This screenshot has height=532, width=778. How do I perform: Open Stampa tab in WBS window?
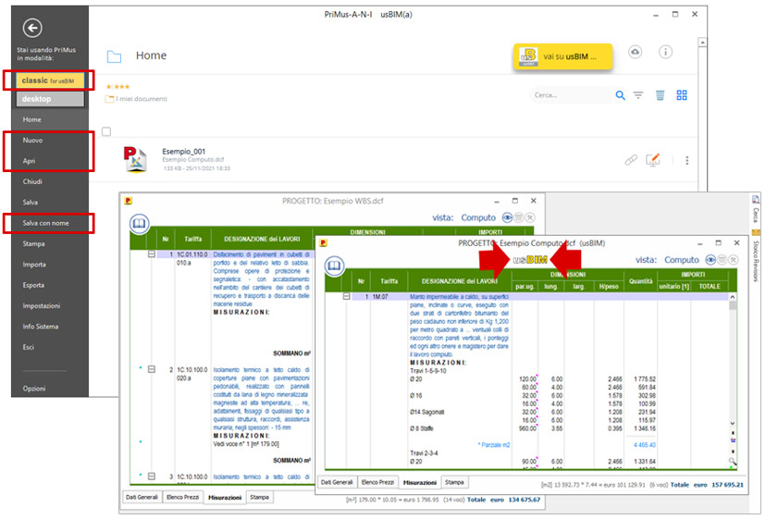[x=260, y=497]
